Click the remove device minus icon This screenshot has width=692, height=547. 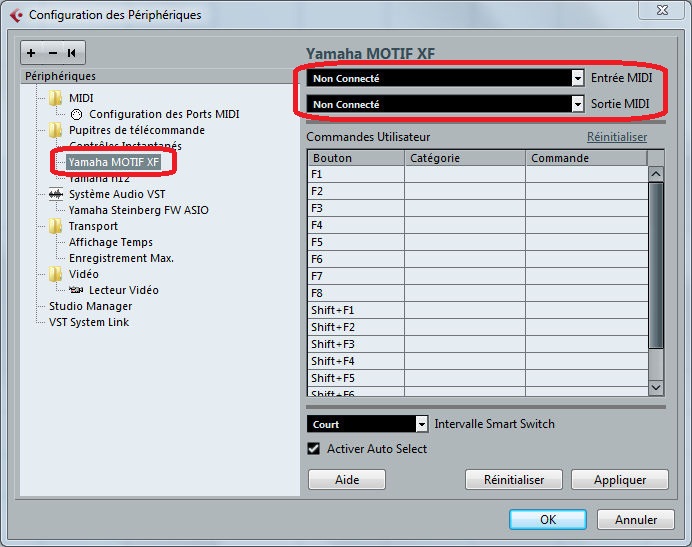click(x=52, y=53)
